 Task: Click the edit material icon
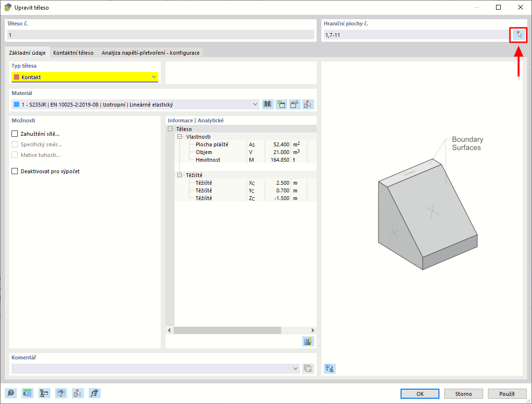coord(295,104)
